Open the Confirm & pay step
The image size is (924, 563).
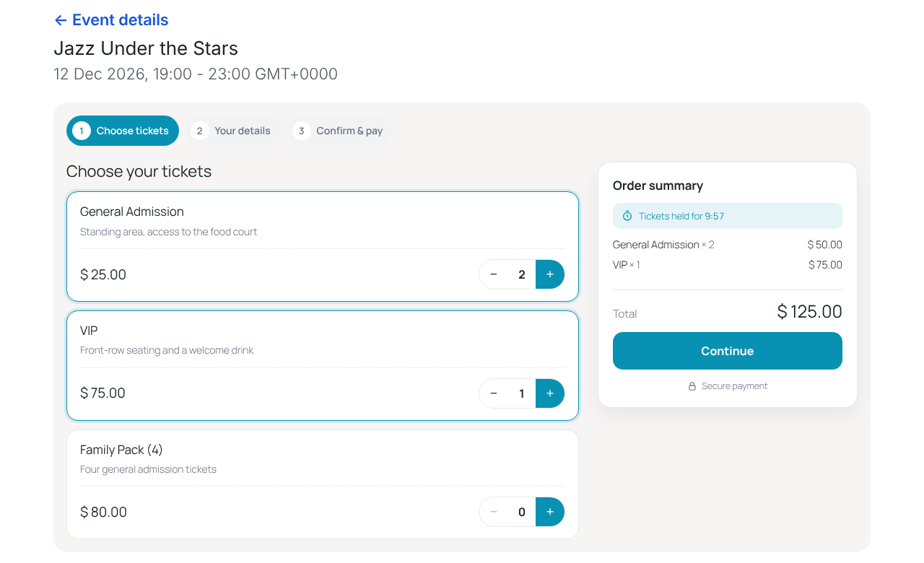pos(339,131)
